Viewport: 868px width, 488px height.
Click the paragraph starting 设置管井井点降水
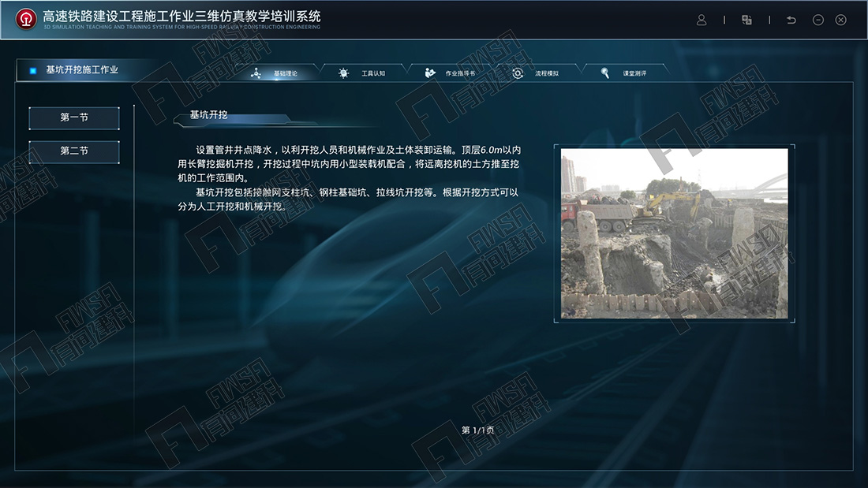pos(349,164)
